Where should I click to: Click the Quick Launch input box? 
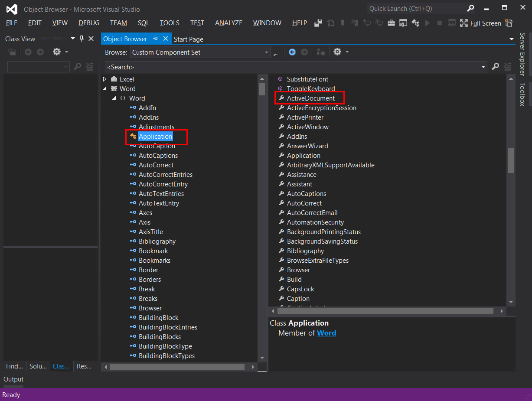(x=416, y=8)
